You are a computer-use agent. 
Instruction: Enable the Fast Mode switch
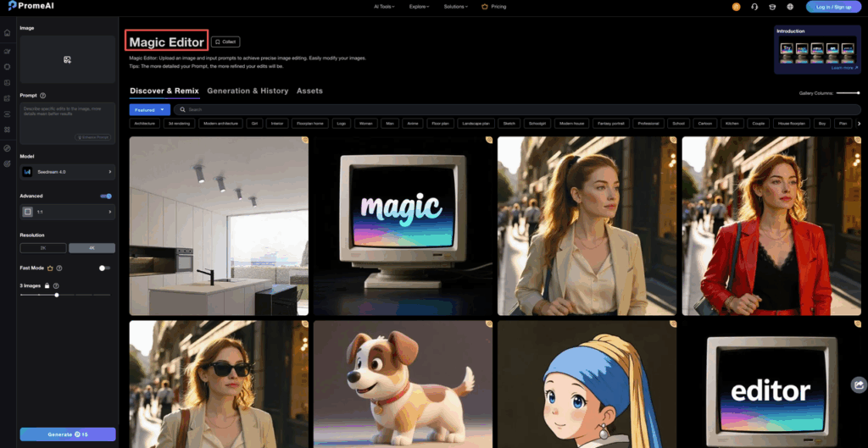click(104, 268)
